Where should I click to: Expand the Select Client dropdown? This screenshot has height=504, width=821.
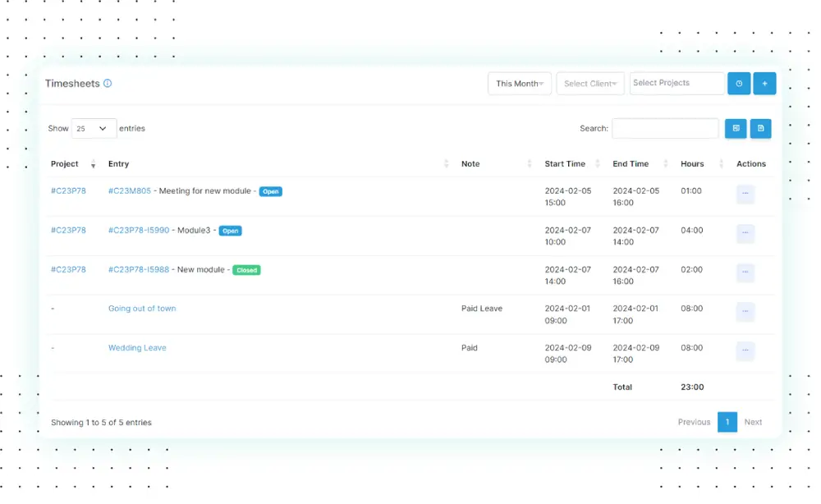[x=589, y=83]
